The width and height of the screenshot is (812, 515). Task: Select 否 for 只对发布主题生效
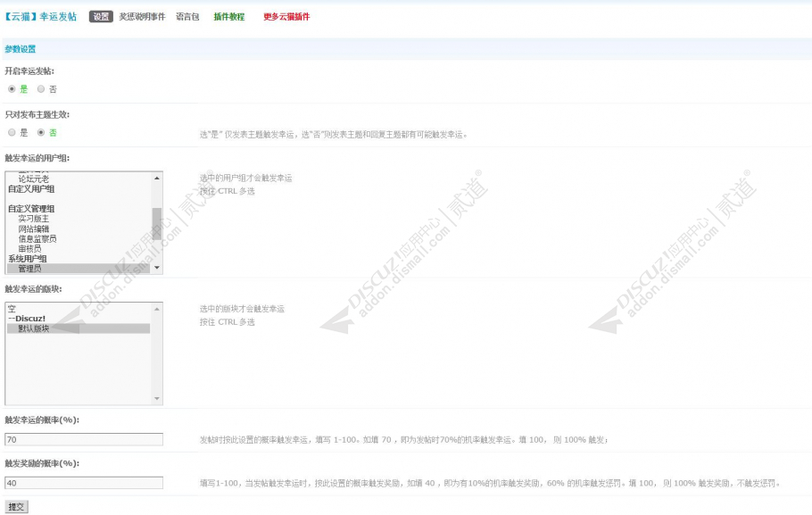pos(41,133)
